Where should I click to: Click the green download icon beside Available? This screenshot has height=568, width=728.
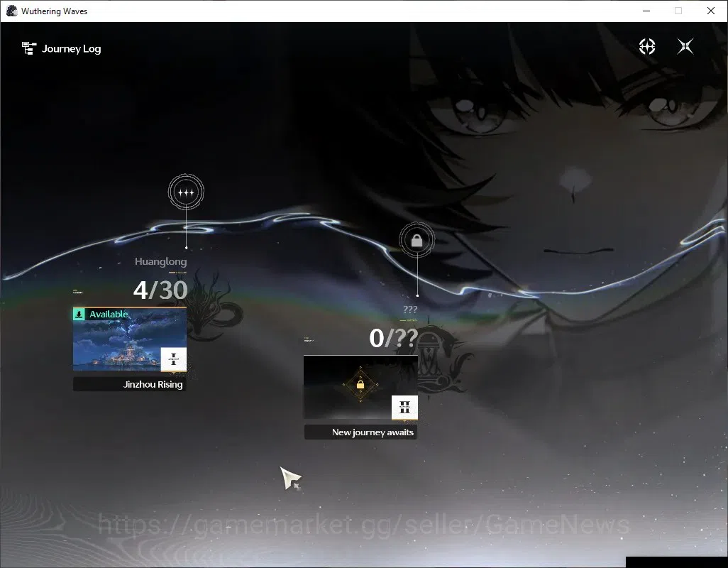79,315
